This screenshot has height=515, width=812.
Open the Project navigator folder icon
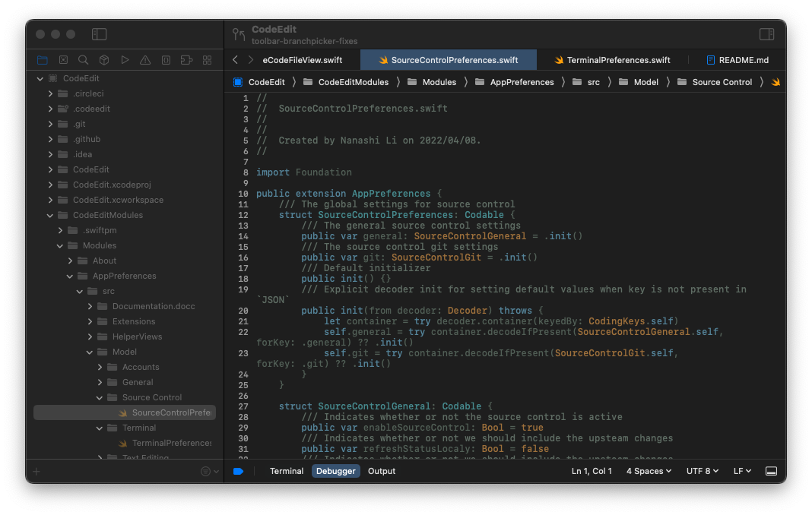(42, 59)
